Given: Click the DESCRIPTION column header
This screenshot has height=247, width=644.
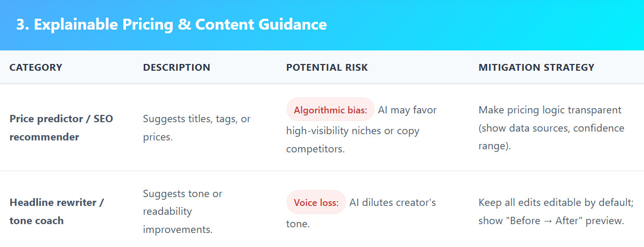Looking at the screenshot, I should [176, 68].
